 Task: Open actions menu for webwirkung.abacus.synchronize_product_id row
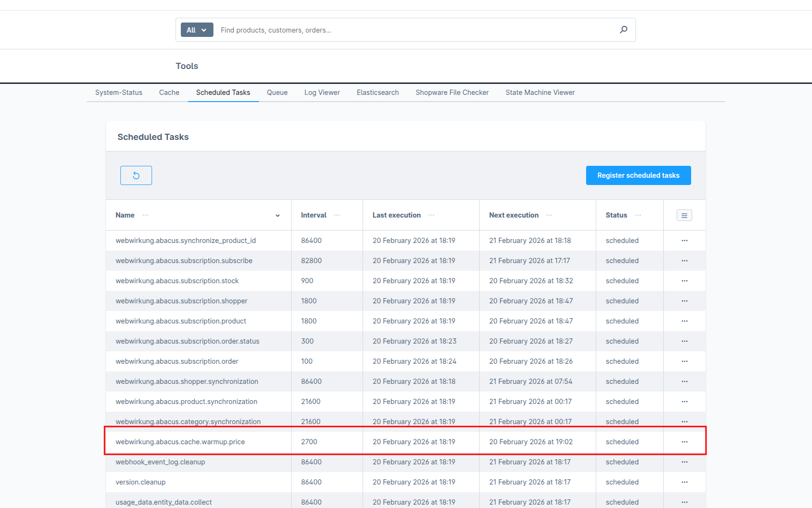click(x=684, y=241)
